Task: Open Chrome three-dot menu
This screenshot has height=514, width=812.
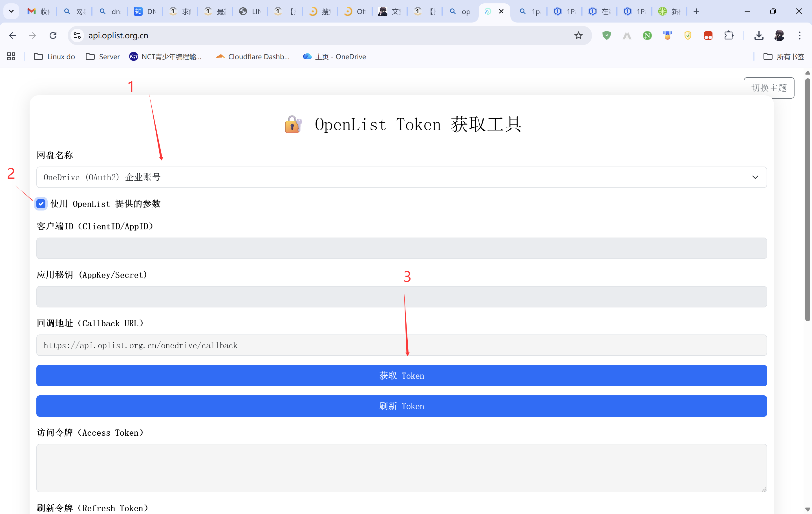Action: point(799,36)
